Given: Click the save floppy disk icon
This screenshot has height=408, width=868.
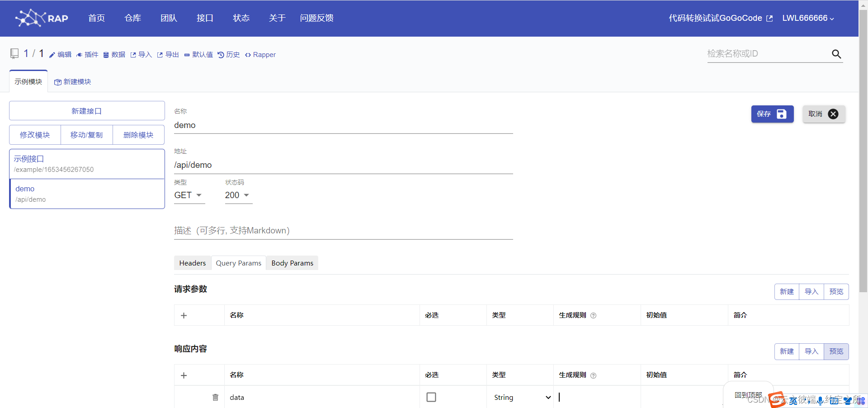Looking at the screenshot, I should point(782,114).
